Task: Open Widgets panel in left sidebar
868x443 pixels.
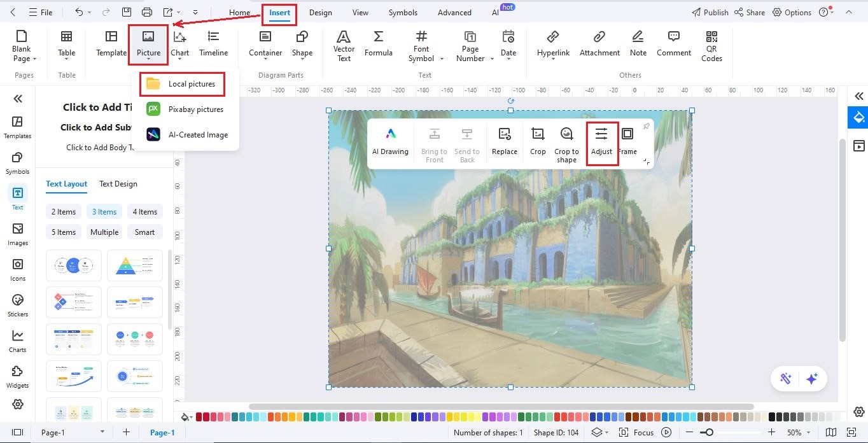Action: point(18,377)
